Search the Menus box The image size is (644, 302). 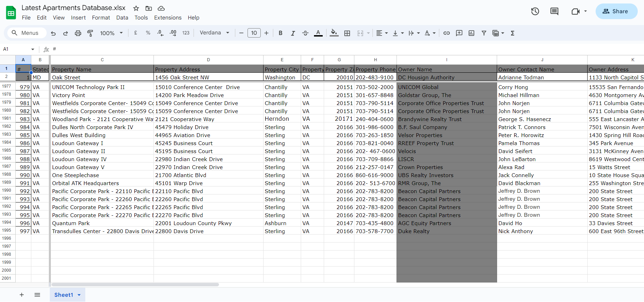[x=26, y=33]
